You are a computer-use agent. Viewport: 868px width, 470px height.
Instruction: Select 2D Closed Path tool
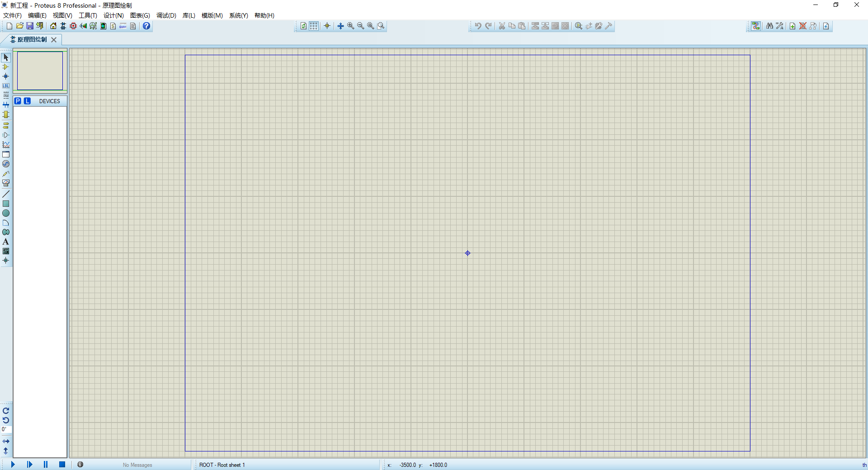coord(6,232)
